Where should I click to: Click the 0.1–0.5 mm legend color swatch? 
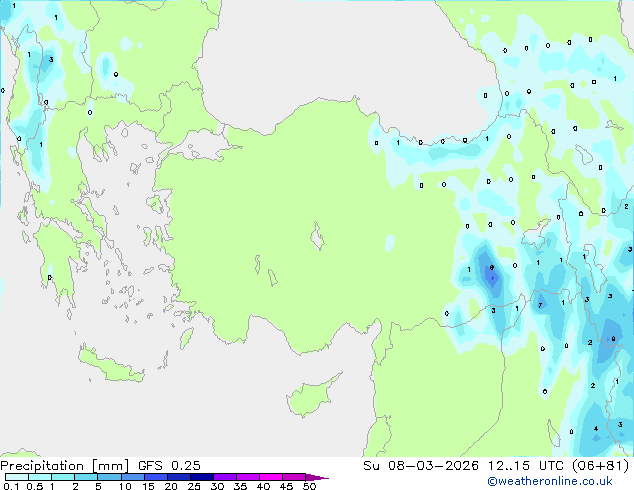[17, 477]
